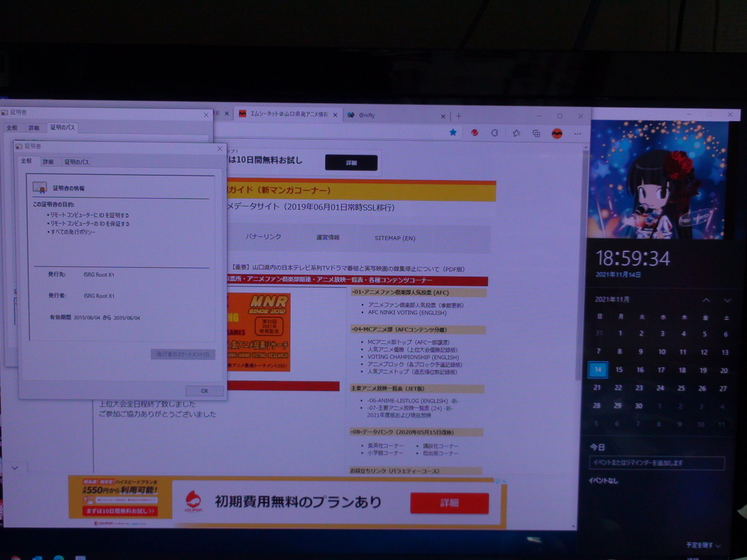This screenshot has height=560, width=747.
Task: Click OK in the certificate dialog
Action: point(204,391)
